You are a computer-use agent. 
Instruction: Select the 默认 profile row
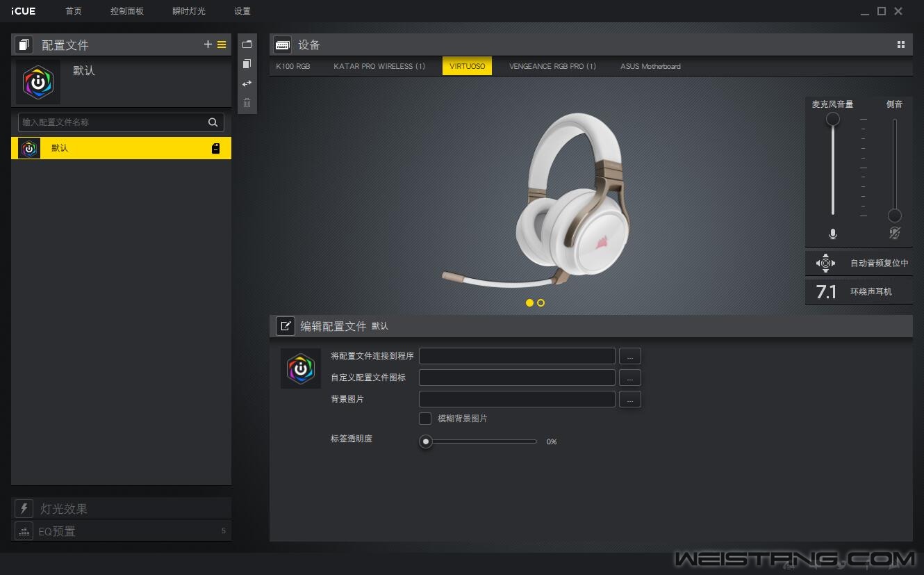121,148
